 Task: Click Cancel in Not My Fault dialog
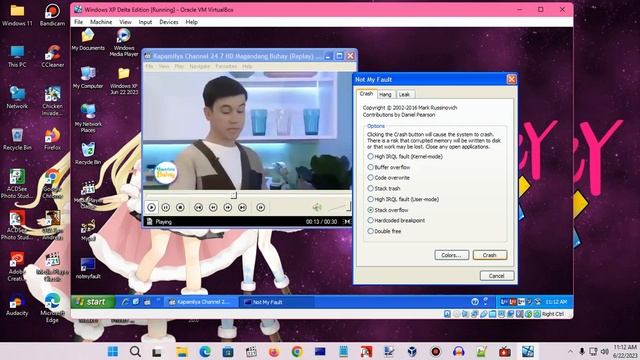point(497,276)
